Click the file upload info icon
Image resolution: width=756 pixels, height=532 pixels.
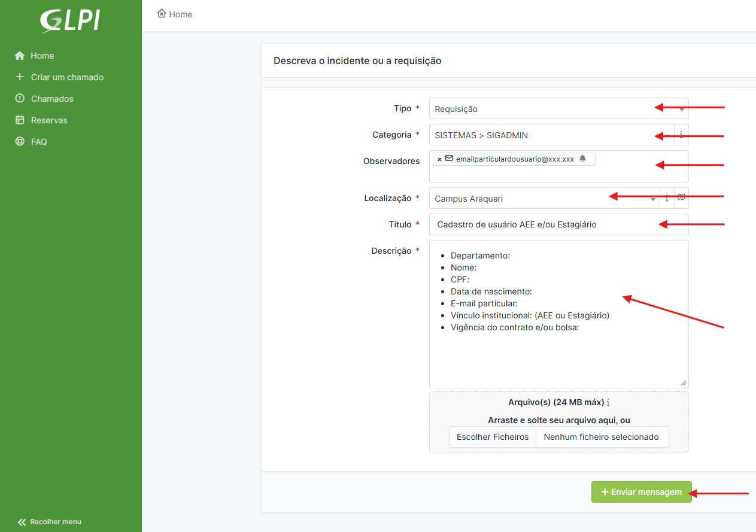click(608, 403)
